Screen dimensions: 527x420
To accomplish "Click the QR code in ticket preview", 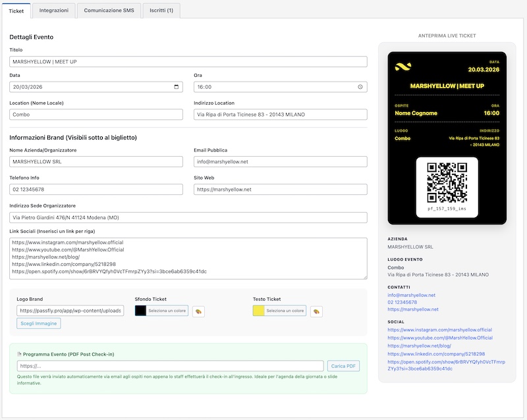I will click(447, 182).
